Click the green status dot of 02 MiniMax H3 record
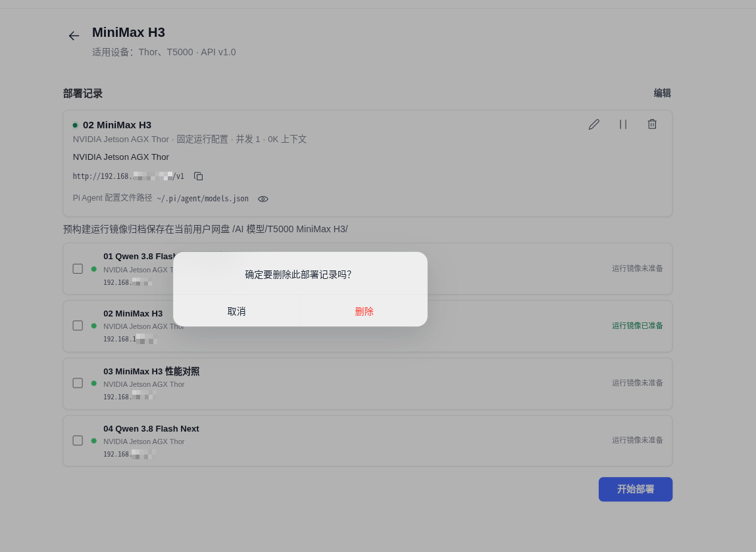The image size is (756, 552). (75, 126)
